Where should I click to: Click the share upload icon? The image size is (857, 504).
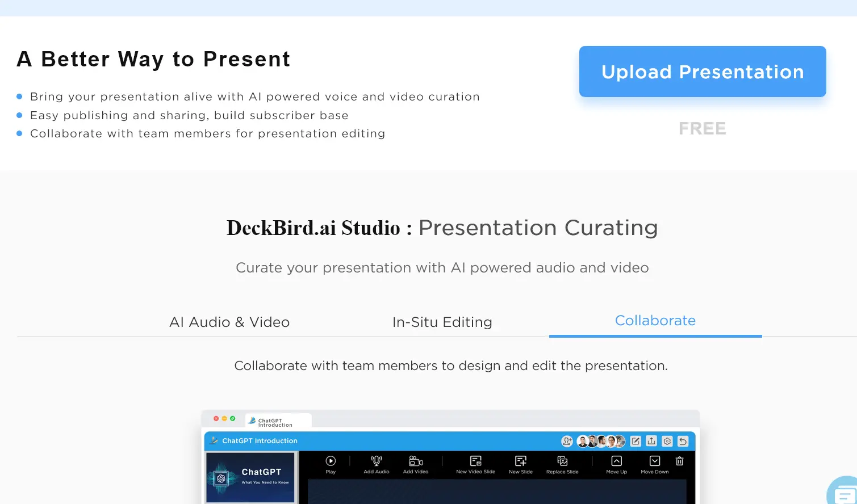(x=651, y=441)
